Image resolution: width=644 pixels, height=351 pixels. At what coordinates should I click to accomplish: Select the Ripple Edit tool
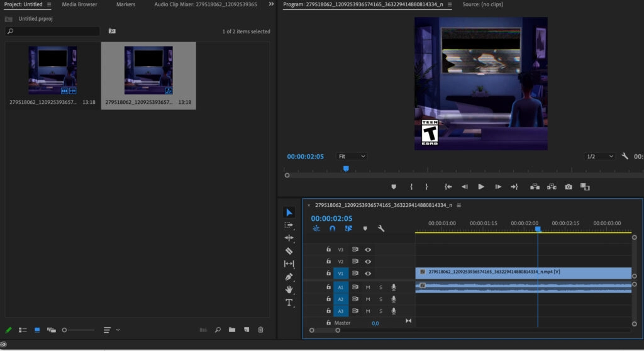[x=289, y=238]
